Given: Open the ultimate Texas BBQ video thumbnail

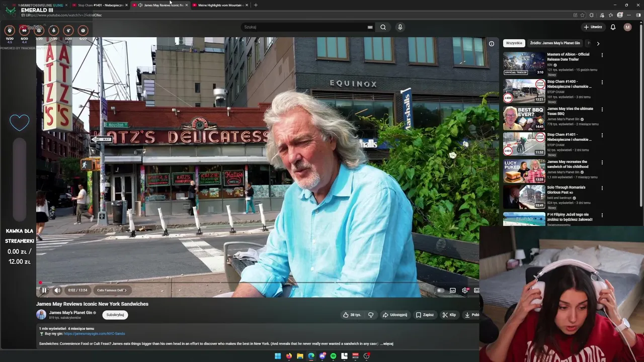Looking at the screenshot, I should coord(524,118).
